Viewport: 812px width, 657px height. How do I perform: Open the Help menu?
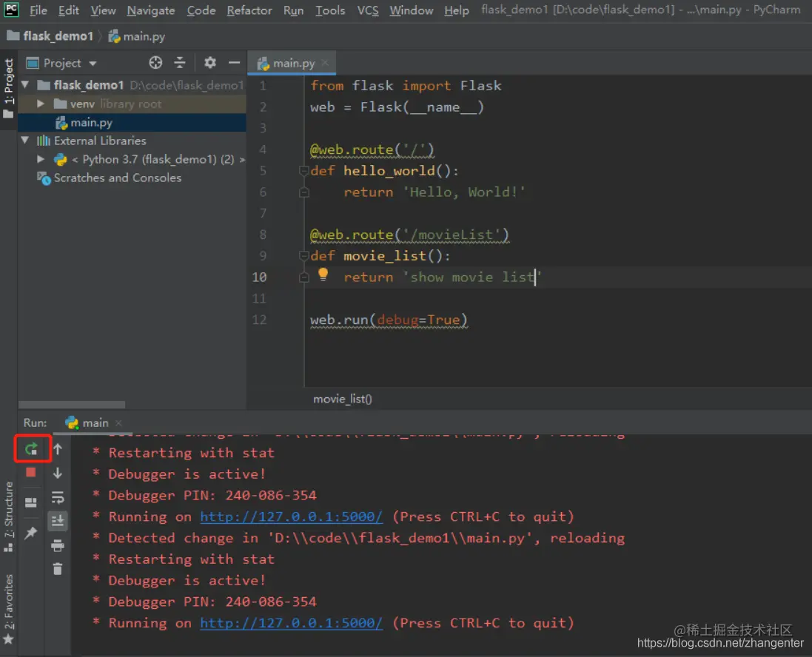(x=456, y=10)
